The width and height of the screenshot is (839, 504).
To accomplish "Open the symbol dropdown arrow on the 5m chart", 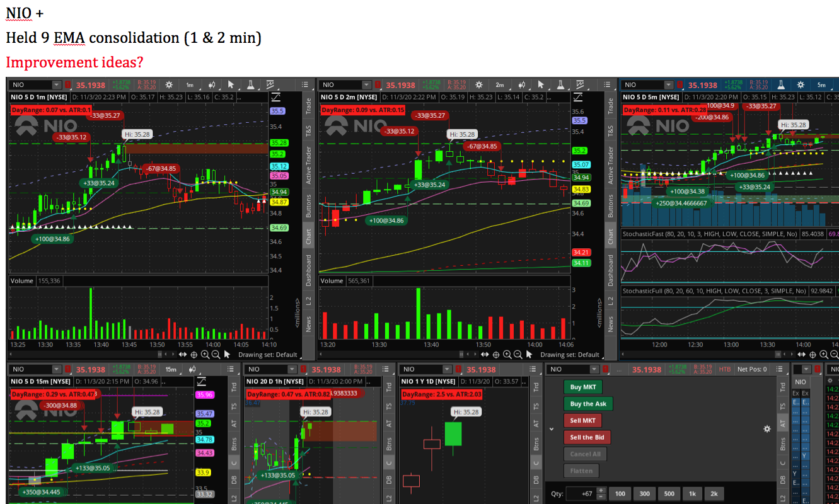I will coord(669,85).
